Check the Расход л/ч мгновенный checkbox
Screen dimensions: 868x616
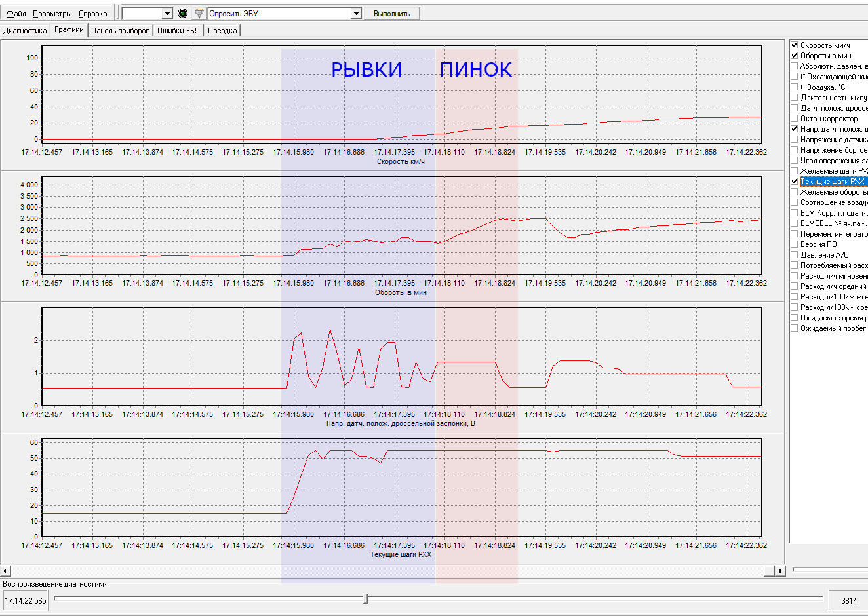point(794,276)
